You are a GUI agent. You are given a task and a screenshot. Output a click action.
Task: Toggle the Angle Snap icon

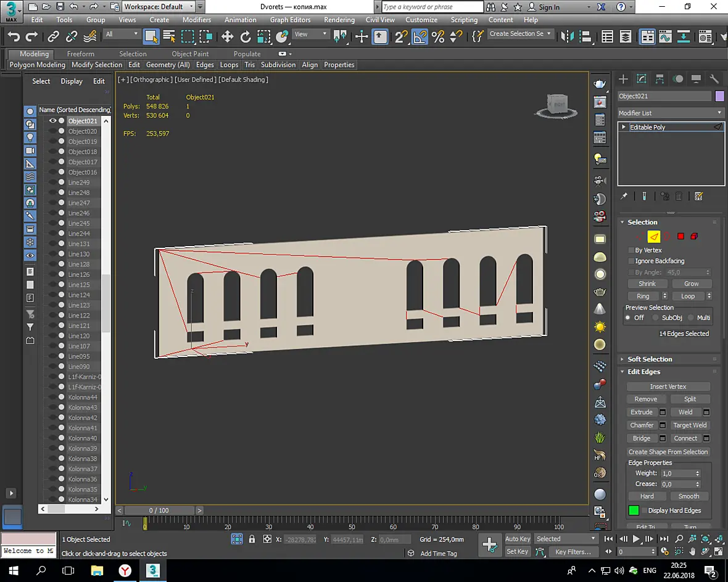point(420,36)
